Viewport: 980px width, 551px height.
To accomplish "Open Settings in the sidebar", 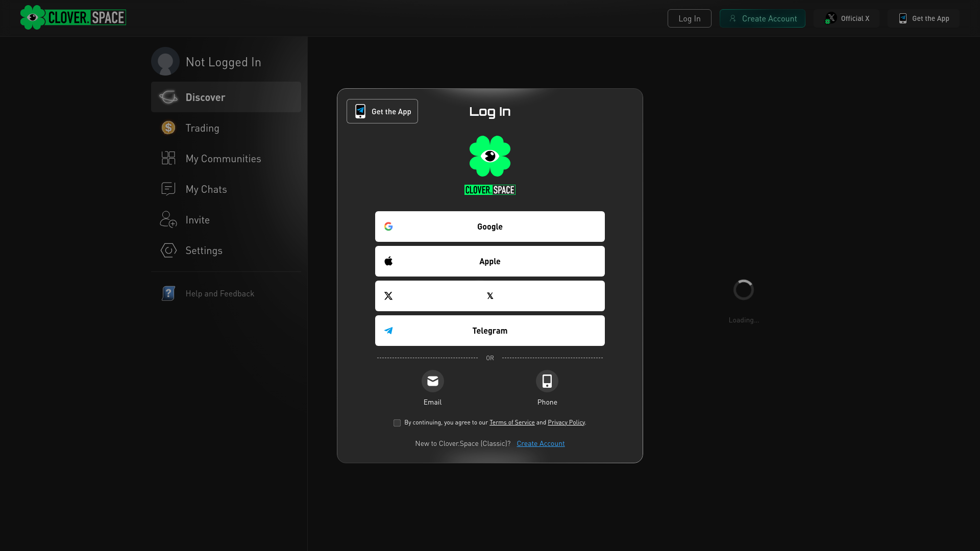I will 226,250.
